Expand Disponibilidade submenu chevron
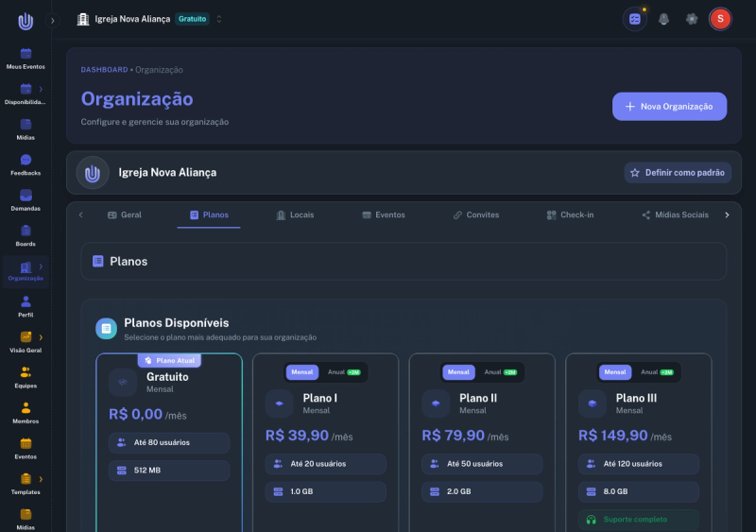This screenshot has width=756, height=532. (x=41, y=89)
